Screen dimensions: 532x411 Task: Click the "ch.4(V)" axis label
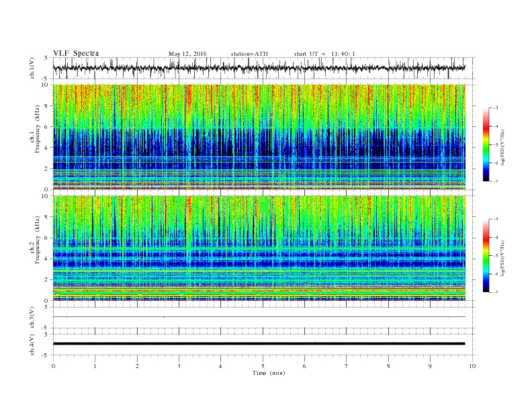click(x=32, y=345)
